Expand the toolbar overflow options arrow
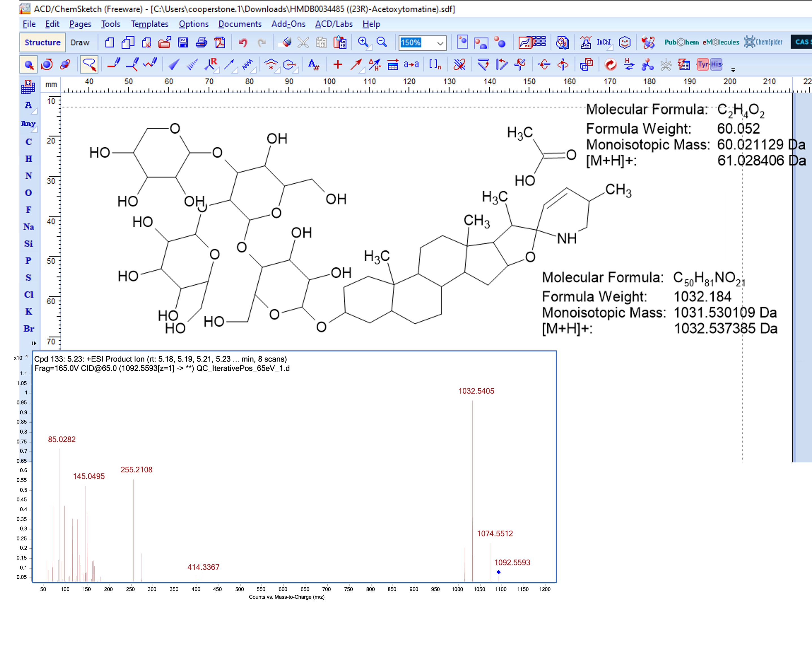The image size is (812, 657). tap(733, 70)
